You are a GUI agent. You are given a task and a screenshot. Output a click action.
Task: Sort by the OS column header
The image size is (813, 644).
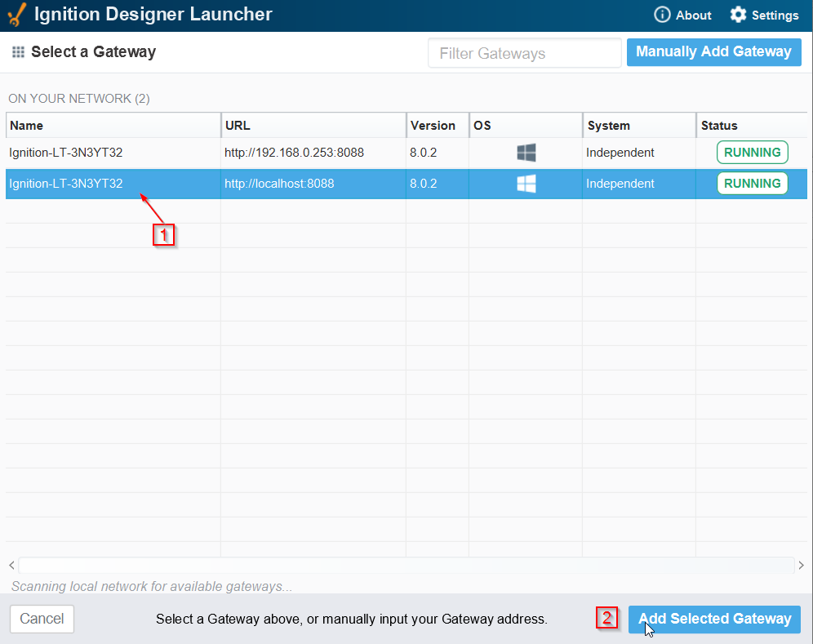(526, 126)
